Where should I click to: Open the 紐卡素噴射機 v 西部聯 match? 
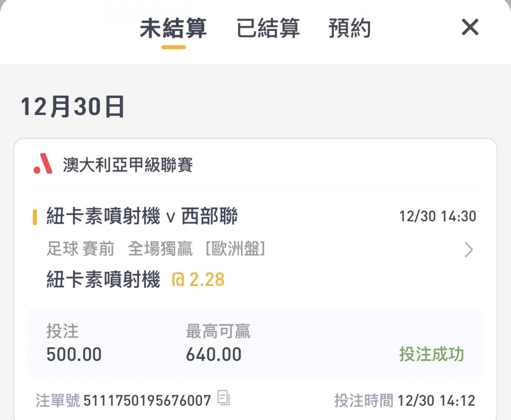142,217
